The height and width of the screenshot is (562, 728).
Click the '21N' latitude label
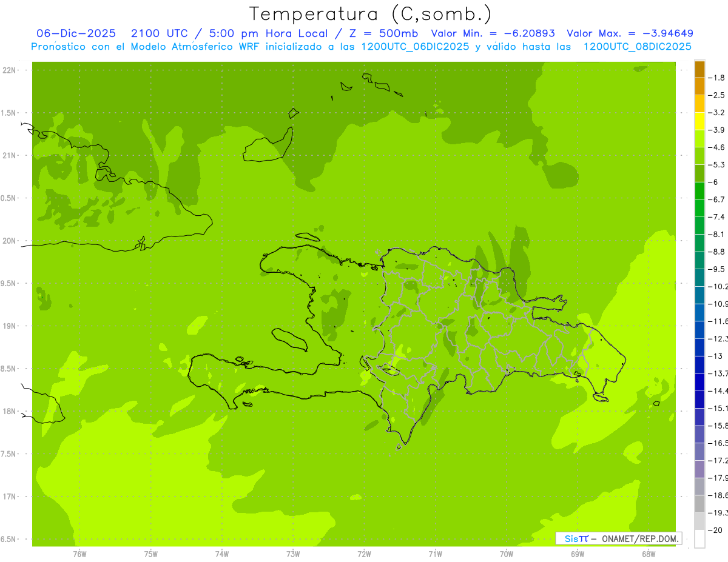pyautogui.click(x=9, y=156)
